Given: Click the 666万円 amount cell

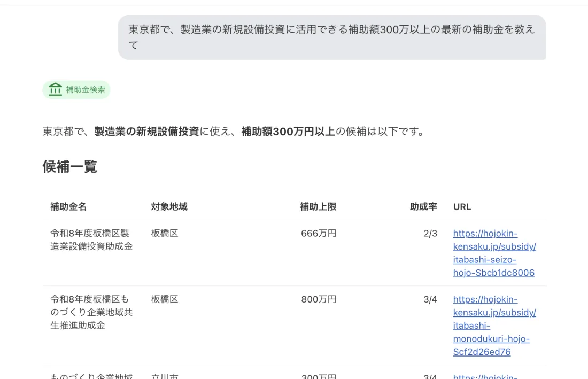Looking at the screenshot, I should 319,233.
